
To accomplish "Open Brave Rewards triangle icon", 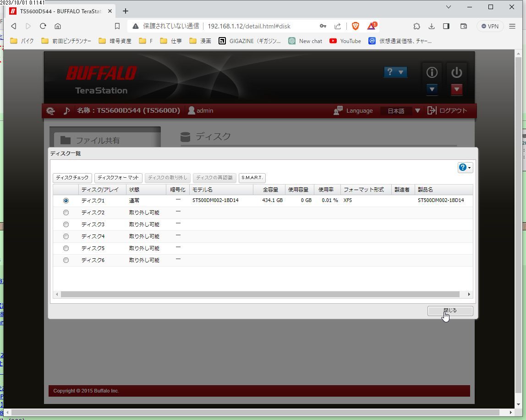I will coord(372,26).
